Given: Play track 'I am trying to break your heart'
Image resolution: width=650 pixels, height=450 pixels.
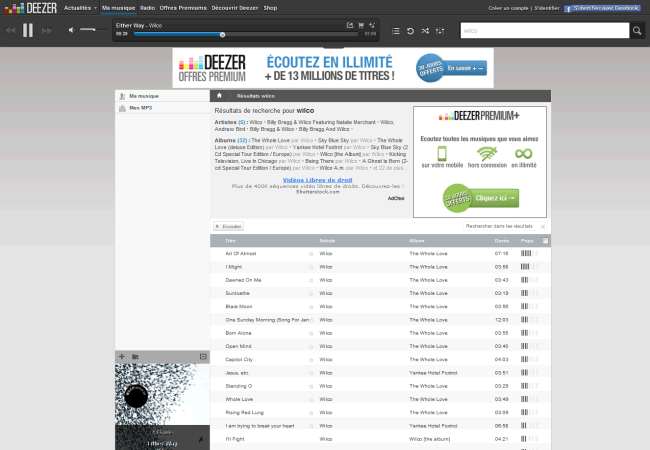Looking at the screenshot, I should click(x=260, y=426).
